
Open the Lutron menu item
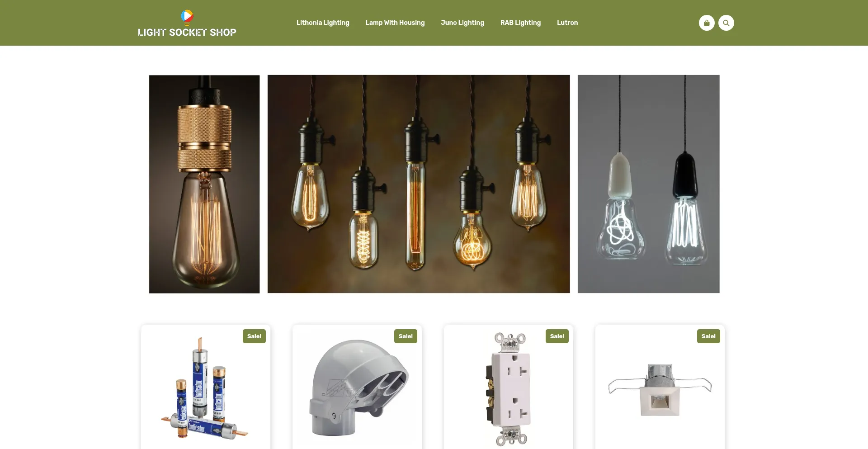[x=567, y=23]
